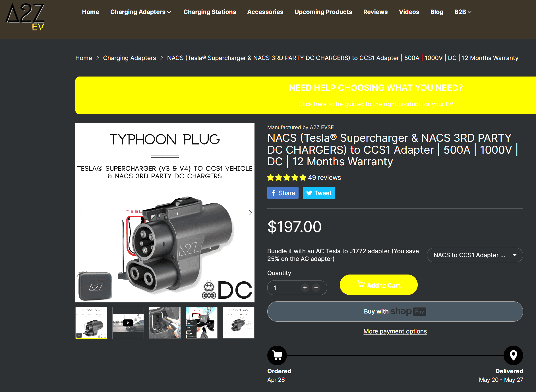The width and height of the screenshot is (536, 392).
Task: Go to Upcoming Products page
Action: pyautogui.click(x=323, y=12)
